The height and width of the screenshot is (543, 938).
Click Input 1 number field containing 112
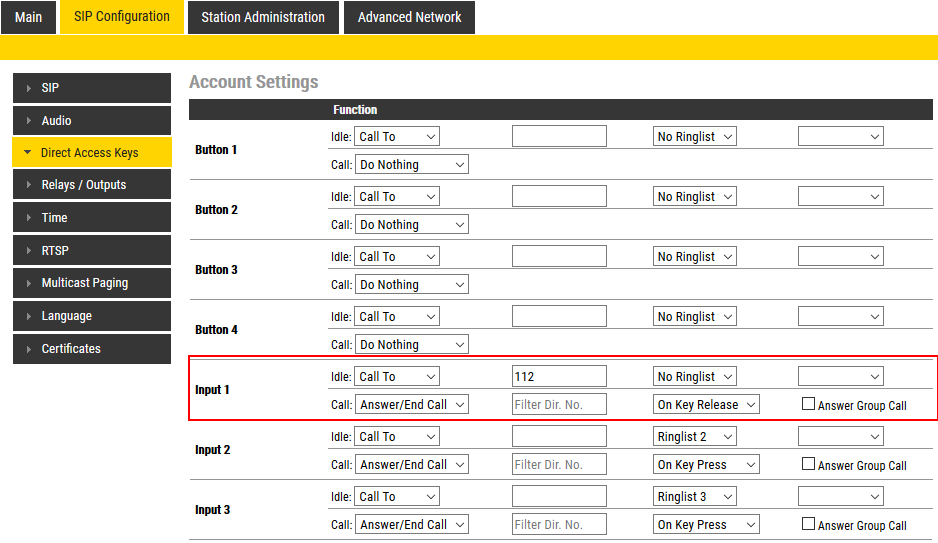click(559, 377)
